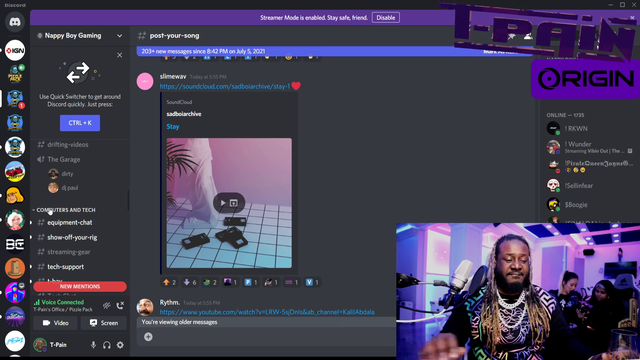
Task: Open the server with the red 1 notification badge
Action: pos(15,99)
